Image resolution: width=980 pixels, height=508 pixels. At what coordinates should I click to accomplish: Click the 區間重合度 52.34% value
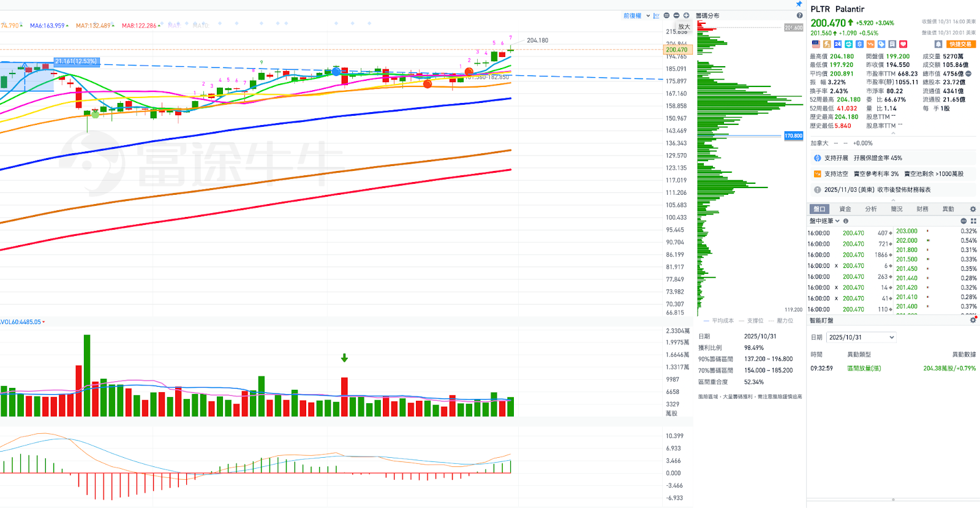tap(754, 382)
